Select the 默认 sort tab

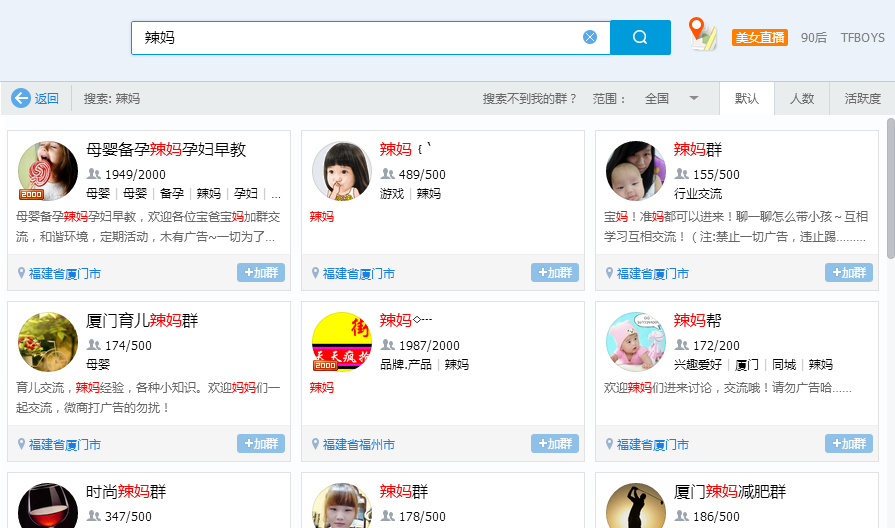[x=747, y=99]
